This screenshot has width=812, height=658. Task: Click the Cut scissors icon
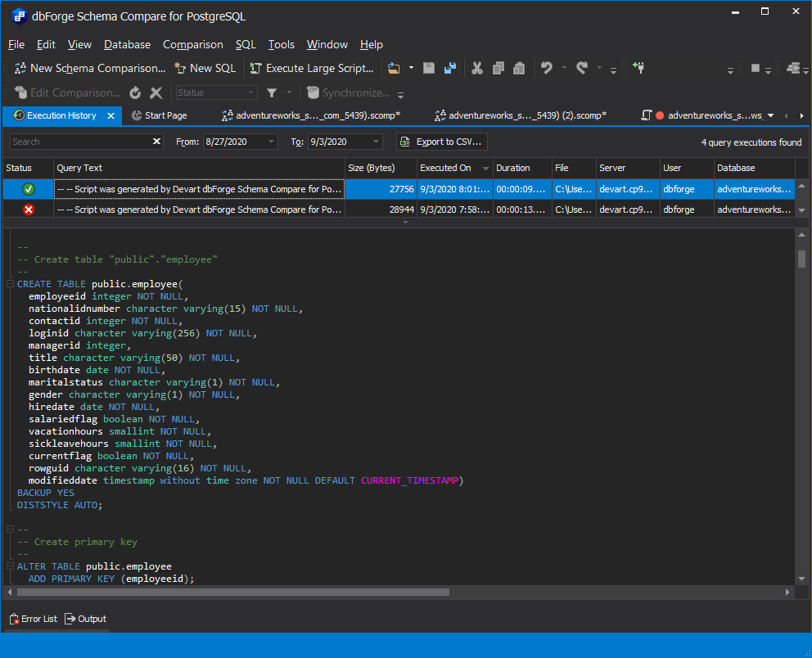(477, 68)
